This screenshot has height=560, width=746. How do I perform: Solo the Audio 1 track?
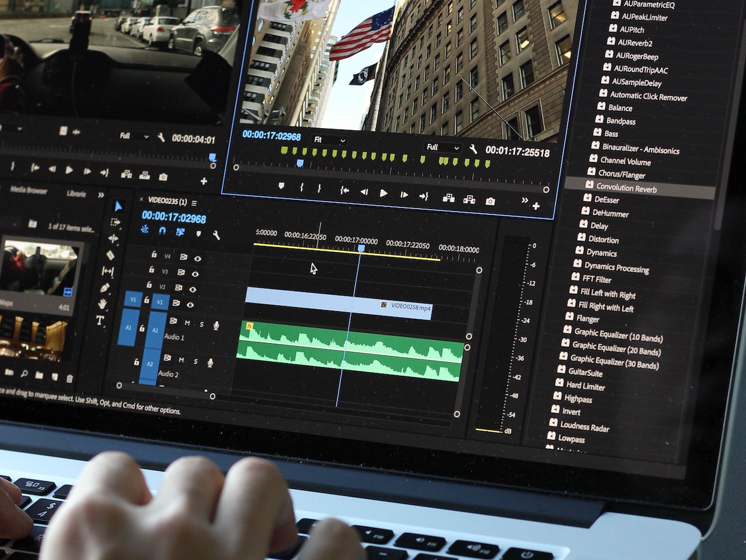[202, 324]
